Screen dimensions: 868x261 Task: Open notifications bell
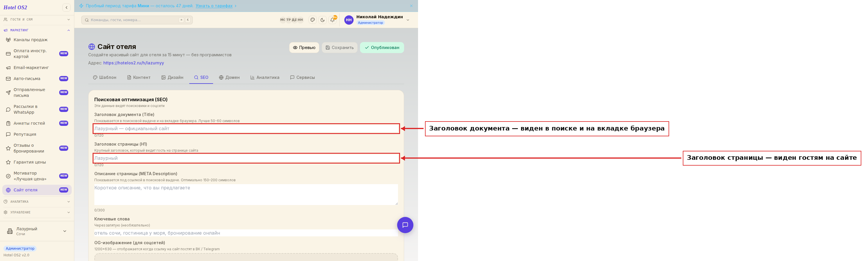(332, 20)
